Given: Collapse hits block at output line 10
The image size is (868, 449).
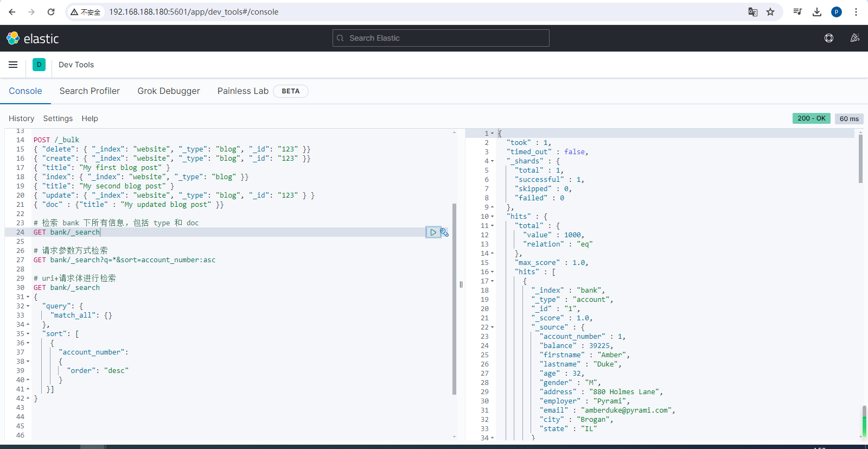Looking at the screenshot, I should (493, 217).
